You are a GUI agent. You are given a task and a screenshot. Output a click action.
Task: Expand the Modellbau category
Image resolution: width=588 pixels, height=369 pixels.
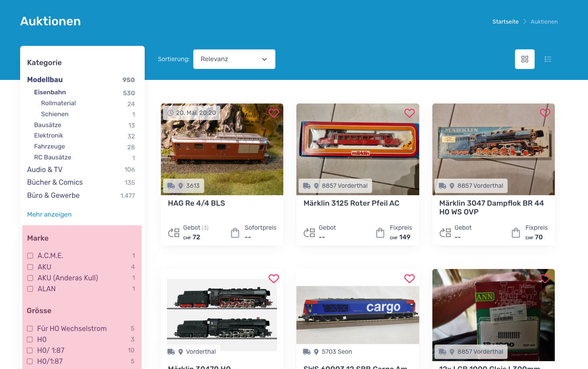[x=45, y=79]
